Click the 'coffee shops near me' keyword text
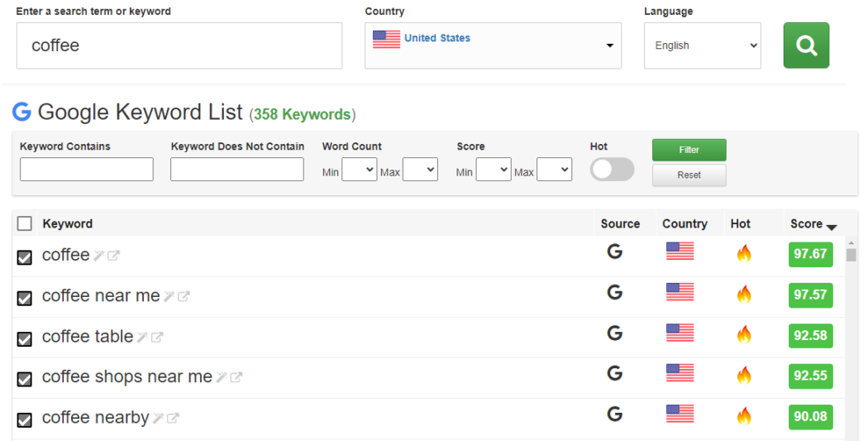This screenshot has width=868, height=441. [x=127, y=376]
